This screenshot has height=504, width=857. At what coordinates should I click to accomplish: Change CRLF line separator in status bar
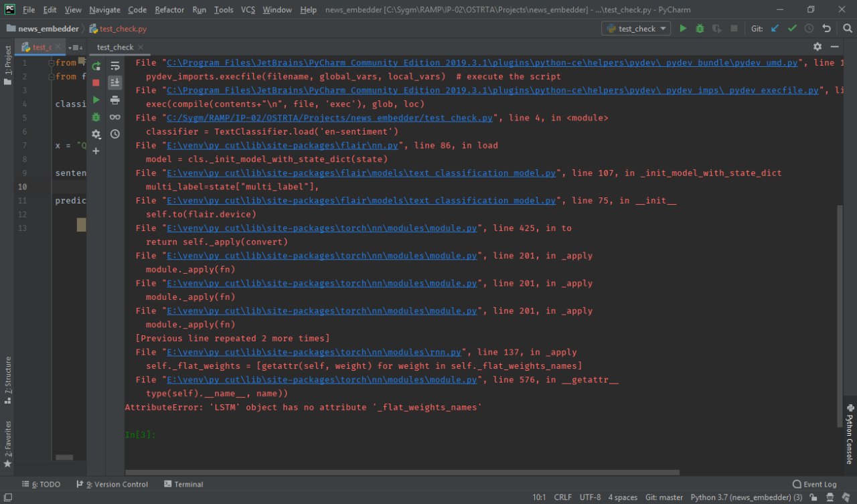point(563,497)
